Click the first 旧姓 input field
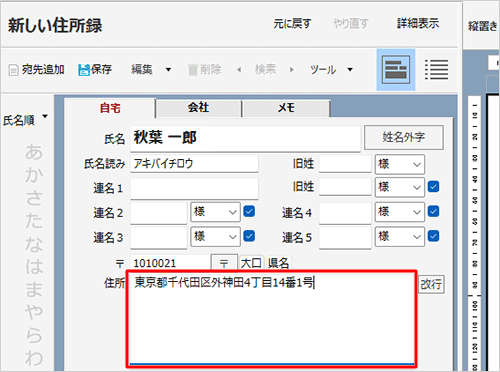The width and height of the screenshot is (500, 372). (345, 164)
